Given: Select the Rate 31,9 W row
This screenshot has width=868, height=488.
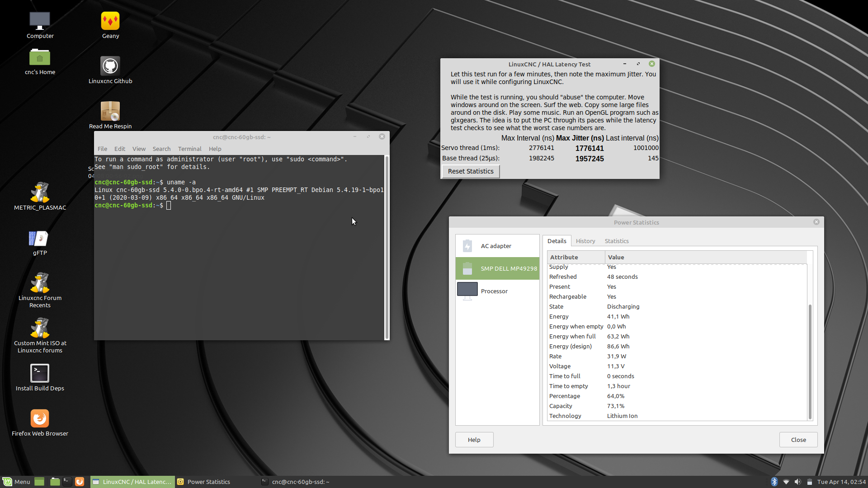Looking at the screenshot, I should pos(677,356).
